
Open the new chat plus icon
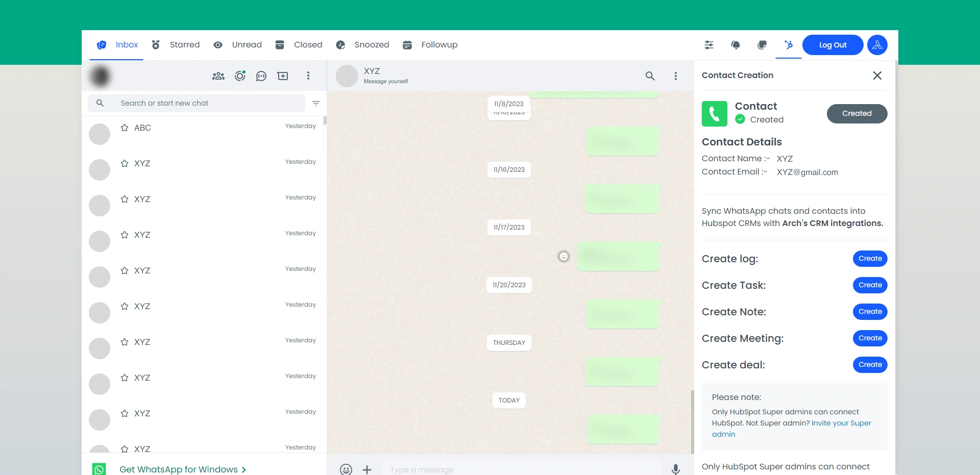(283, 76)
